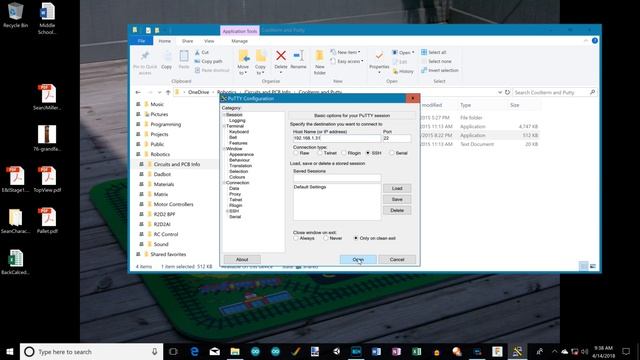Screen dimensions: 640x360
Task: Open the SeanMiller PDF desktop icon
Action: (47, 97)
